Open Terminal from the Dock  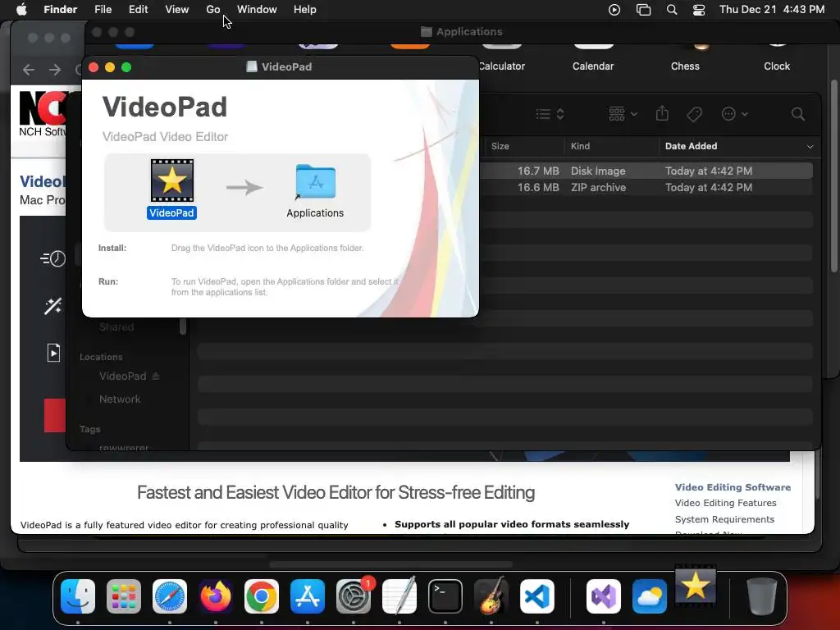click(445, 596)
